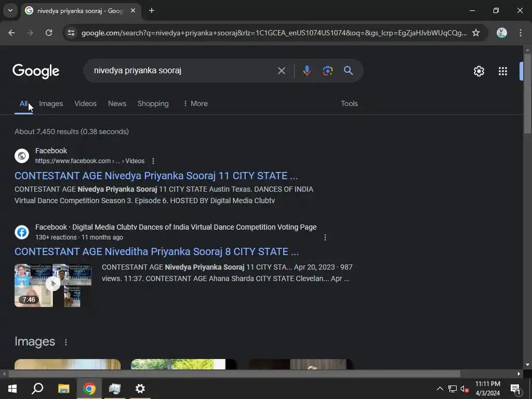Screen dimensions: 532x399
Task: Click the horizontal scrollbar thumb
Action: [x=234, y=374]
